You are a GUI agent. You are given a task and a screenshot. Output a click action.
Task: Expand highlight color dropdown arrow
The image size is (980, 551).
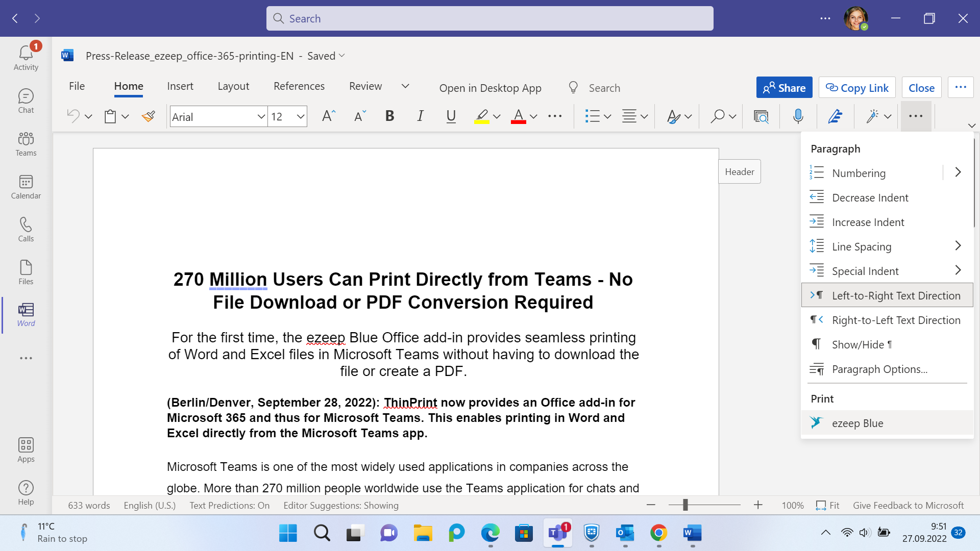tap(497, 117)
